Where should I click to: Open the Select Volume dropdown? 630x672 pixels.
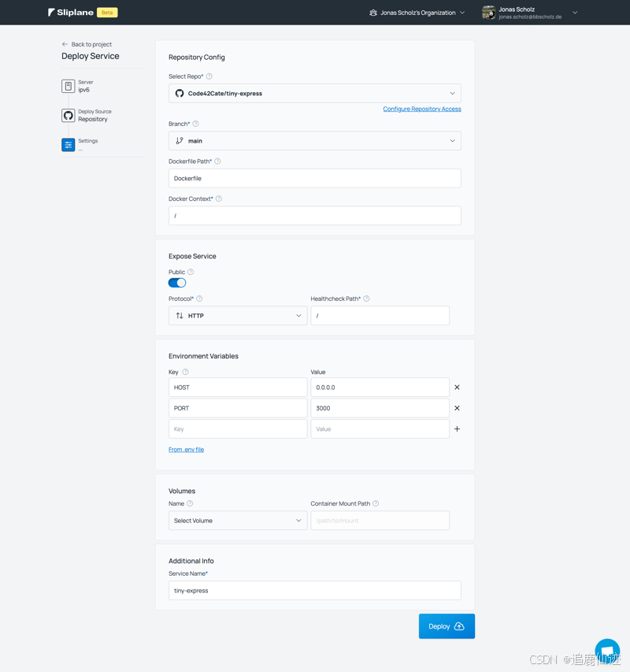point(237,520)
